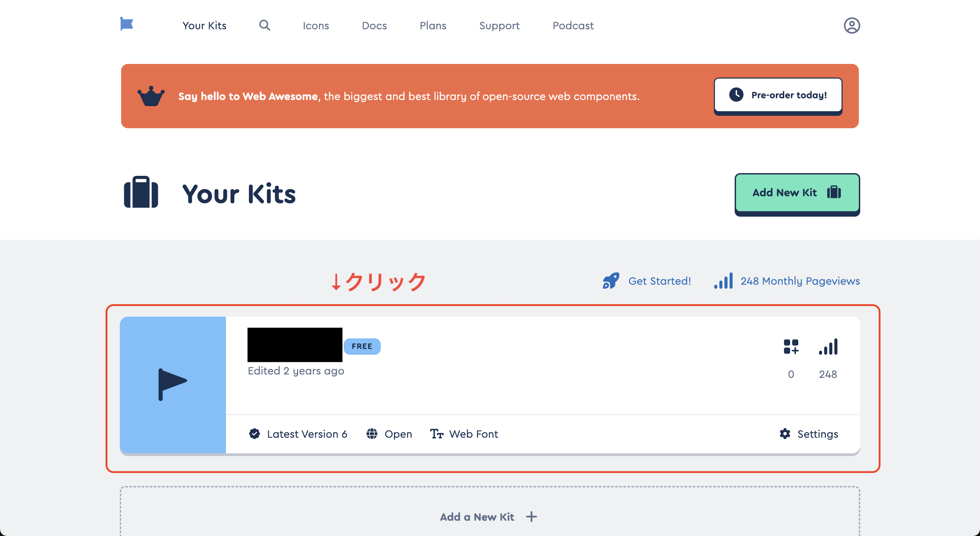Visit the Support page
The height and width of the screenshot is (536, 980).
499,26
